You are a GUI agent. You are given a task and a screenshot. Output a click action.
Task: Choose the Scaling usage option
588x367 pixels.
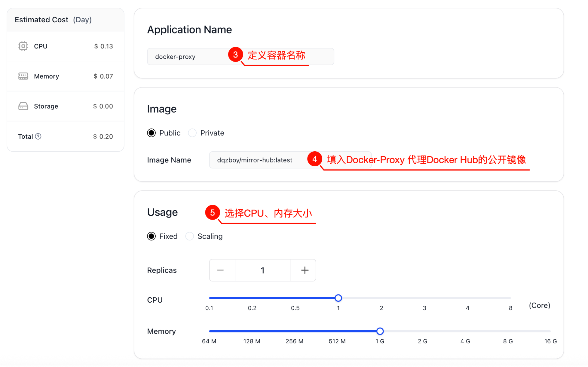click(x=190, y=236)
